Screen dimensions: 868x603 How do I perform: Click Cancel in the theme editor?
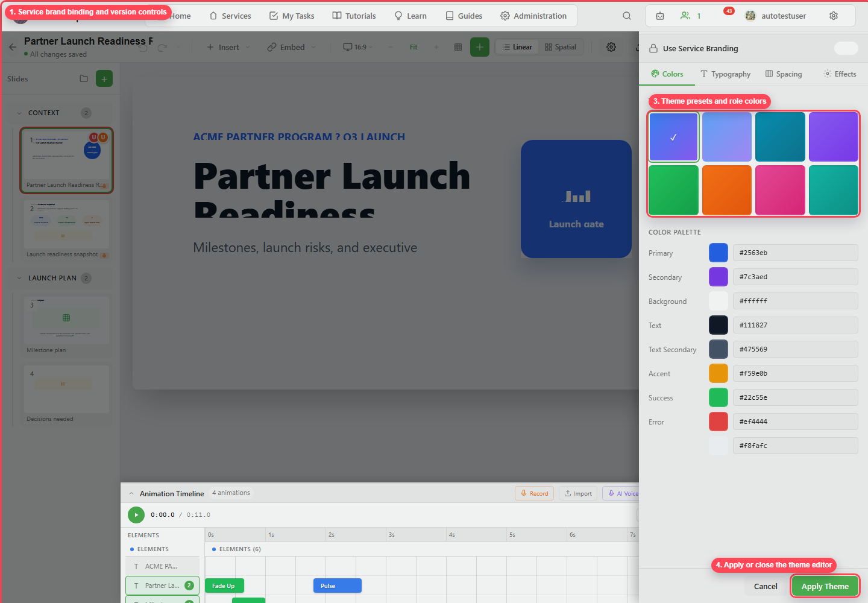point(766,586)
